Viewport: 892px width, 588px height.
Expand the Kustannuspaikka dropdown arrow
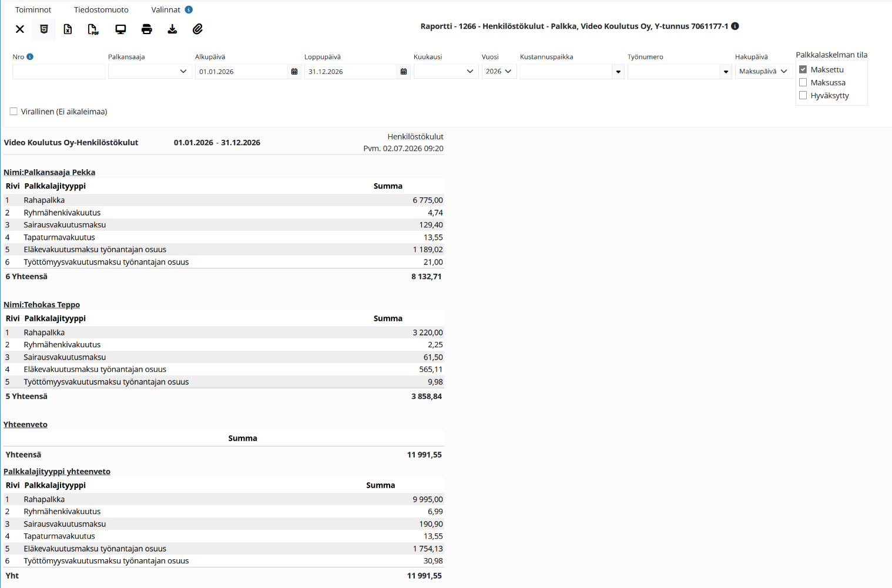pos(618,72)
